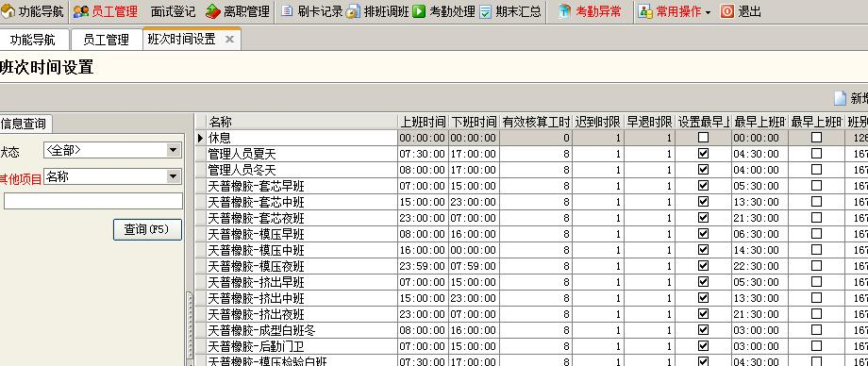Open 刷卡记录 toolbar icon
This screenshot has height=366, width=868.
coord(286,11)
